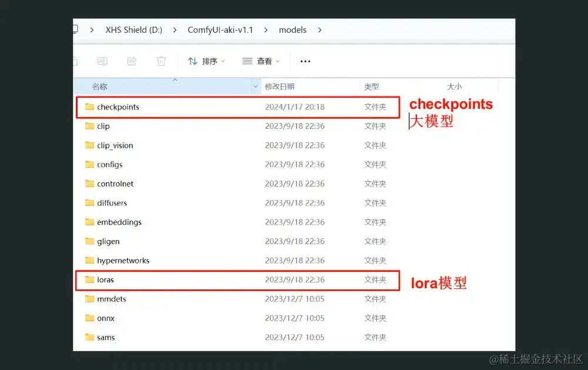
Task: Click the checkpoints folder icon
Action: click(x=89, y=106)
